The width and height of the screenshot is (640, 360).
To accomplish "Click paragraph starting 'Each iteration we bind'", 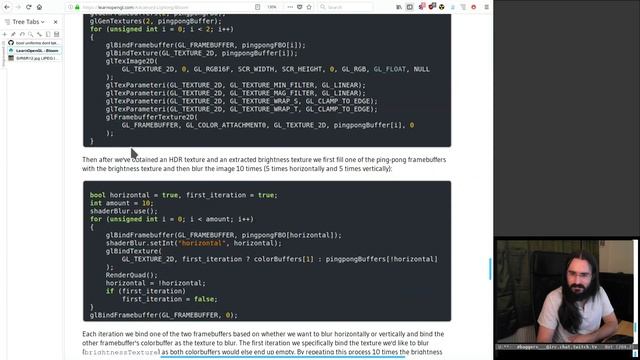I will [x=263, y=343].
